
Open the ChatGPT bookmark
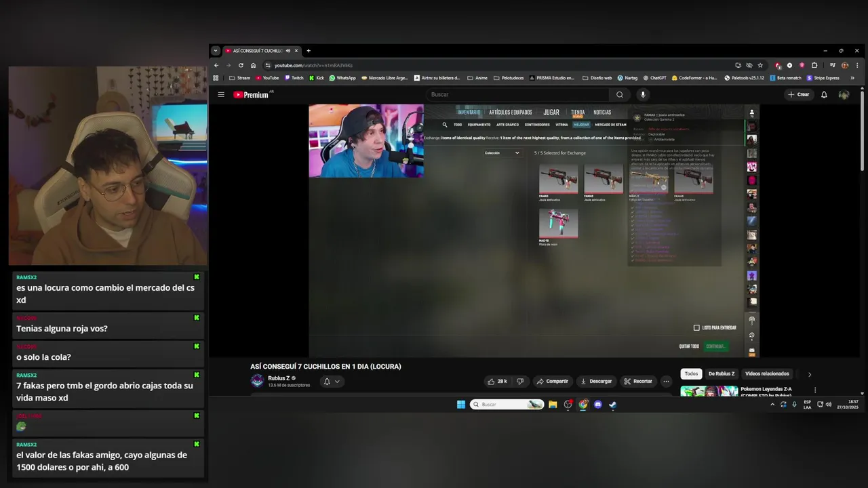(x=654, y=78)
